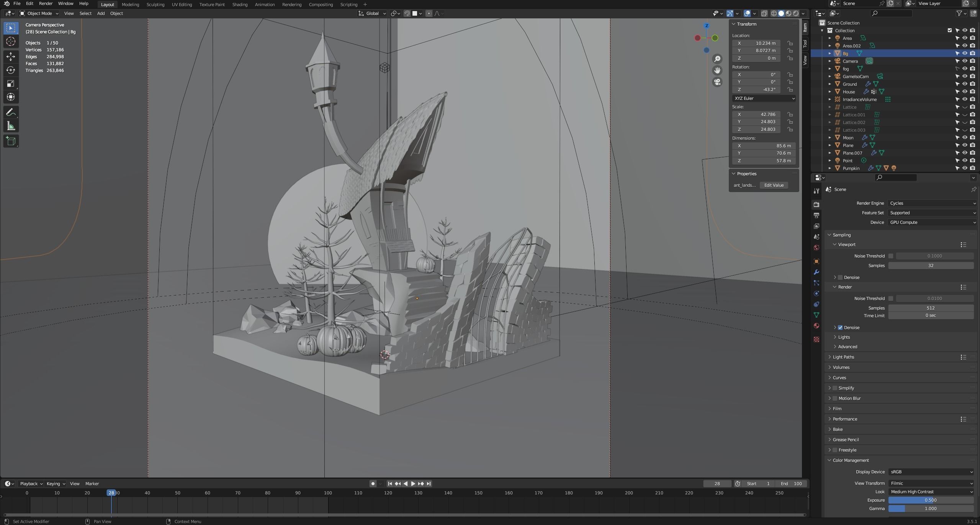Select the Add Cube tool
This screenshot has width=980, height=525.
11,141
